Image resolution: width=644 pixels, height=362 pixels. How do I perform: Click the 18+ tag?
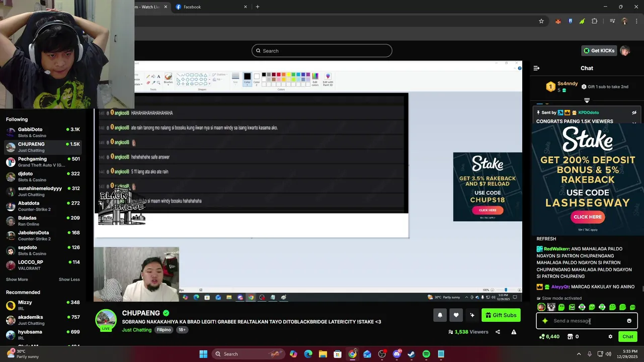(182, 330)
